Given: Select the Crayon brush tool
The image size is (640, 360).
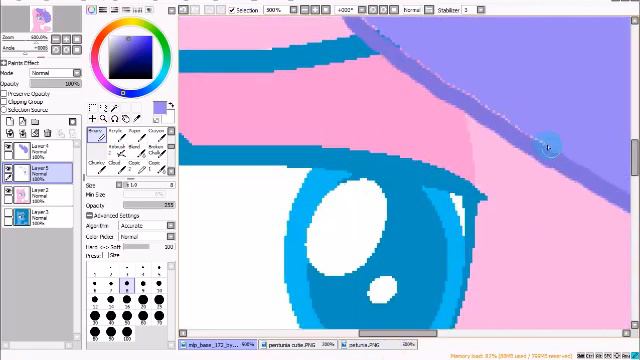Looking at the screenshot, I should (x=157, y=135).
